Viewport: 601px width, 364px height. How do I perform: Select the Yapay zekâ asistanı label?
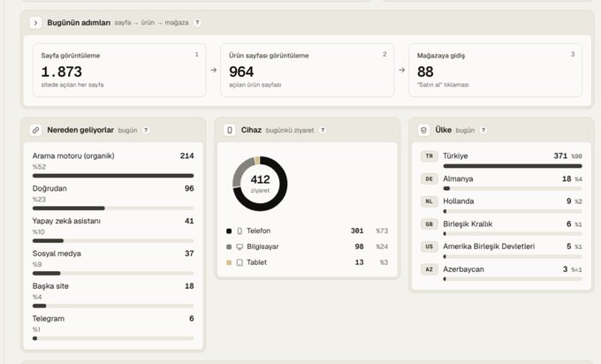[66, 221]
